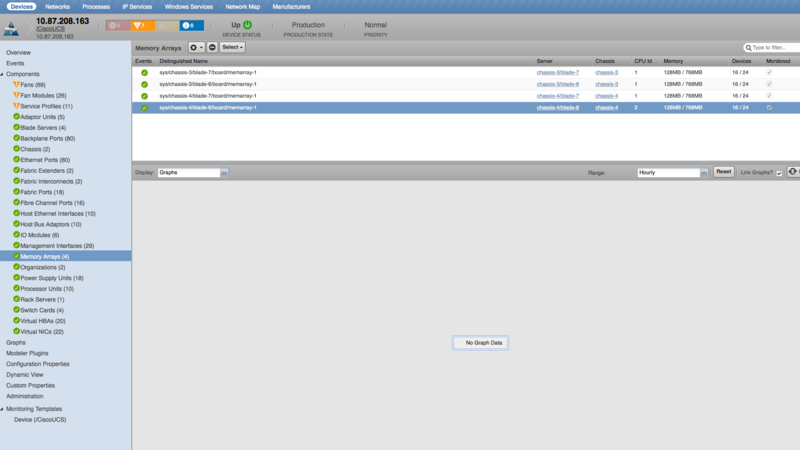This screenshot has width=800, height=450.
Task: Select Events in the sidebar
Action: coord(15,63)
